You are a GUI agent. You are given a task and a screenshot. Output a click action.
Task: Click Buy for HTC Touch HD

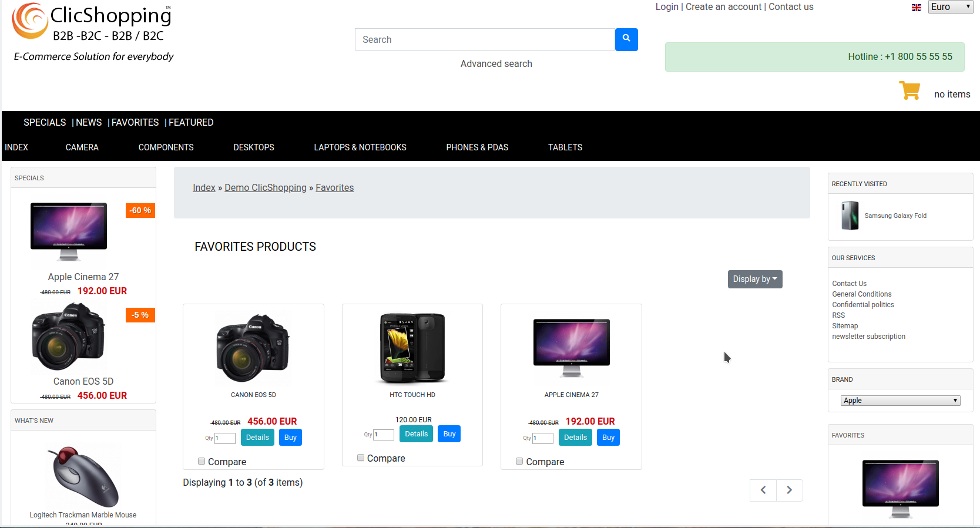coord(449,434)
